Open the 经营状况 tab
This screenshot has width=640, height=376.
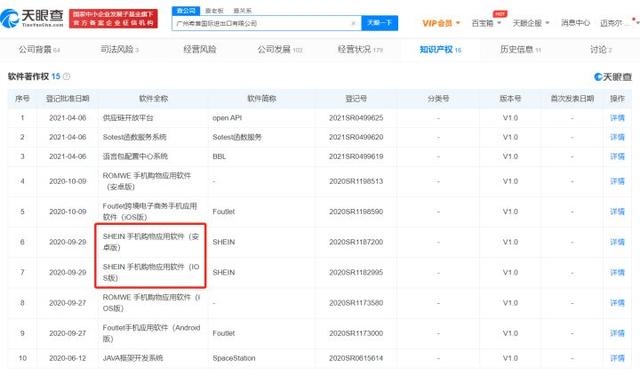360,49
